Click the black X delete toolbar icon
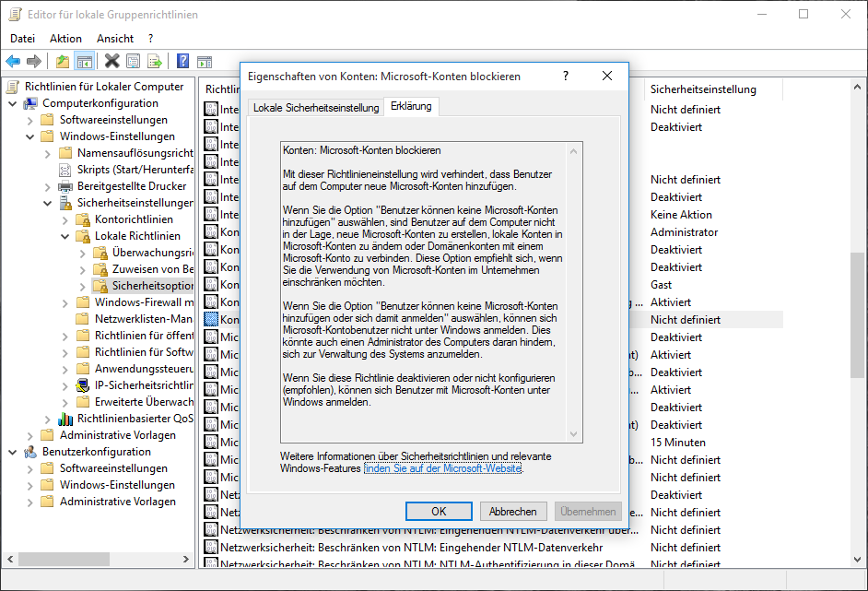 pos(111,61)
